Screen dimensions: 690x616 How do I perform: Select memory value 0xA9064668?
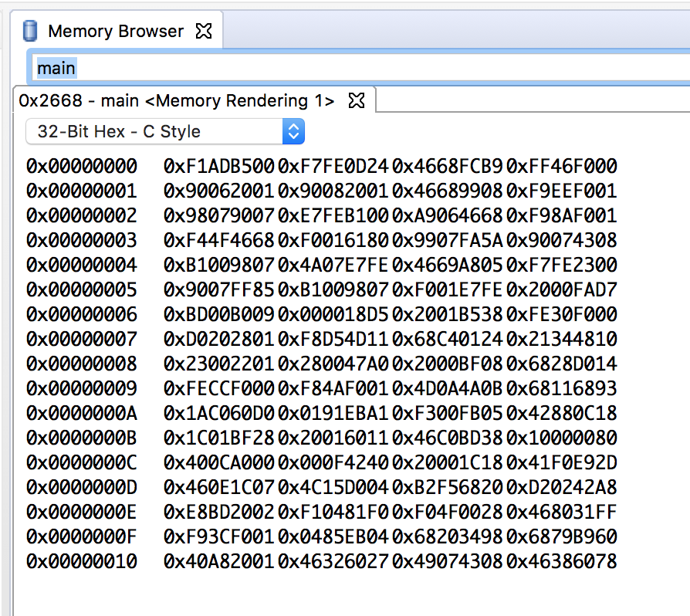point(447,215)
